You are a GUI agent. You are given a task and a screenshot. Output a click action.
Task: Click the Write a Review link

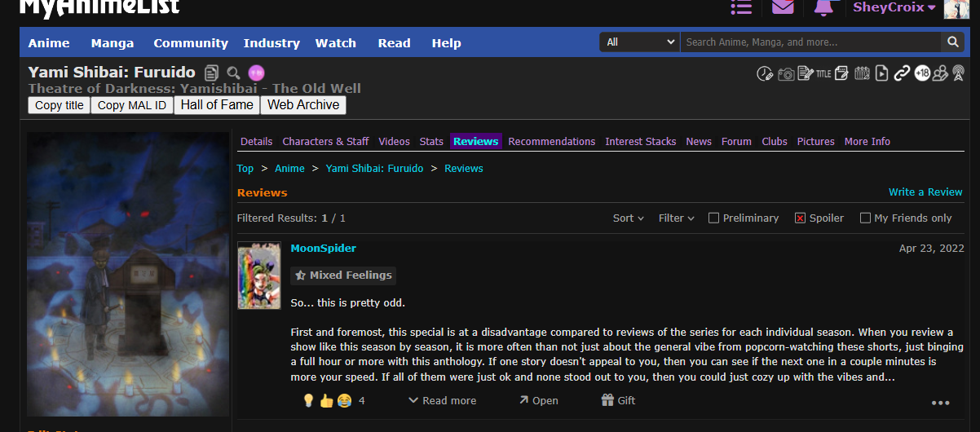point(925,192)
